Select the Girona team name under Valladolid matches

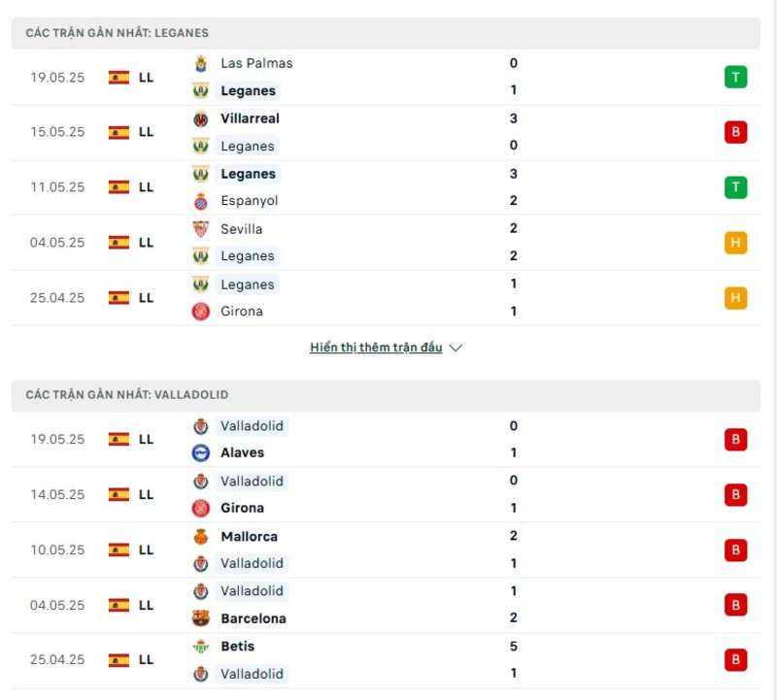[242, 508]
